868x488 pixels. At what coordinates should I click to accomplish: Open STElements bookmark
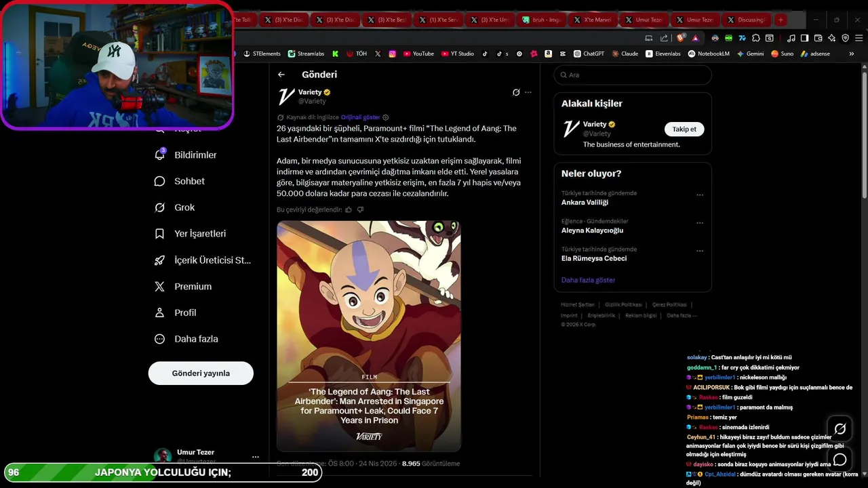coord(262,54)
